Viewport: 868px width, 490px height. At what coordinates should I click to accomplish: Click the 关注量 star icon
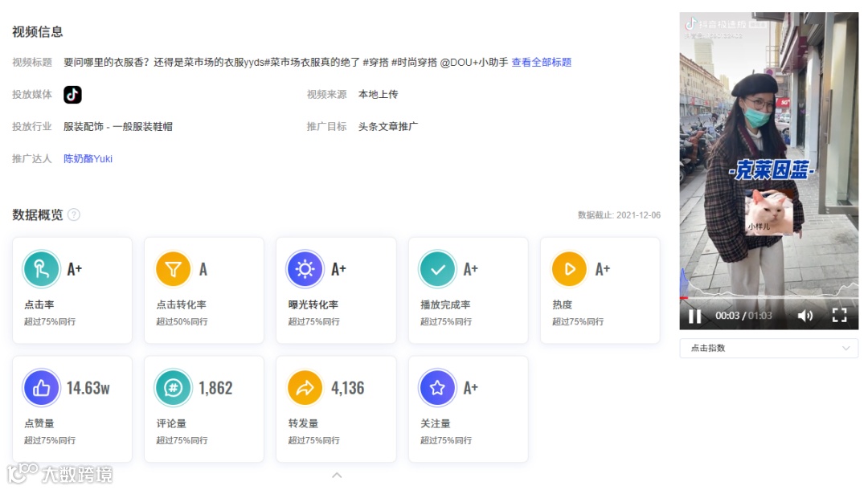click(x=437, y=387)
